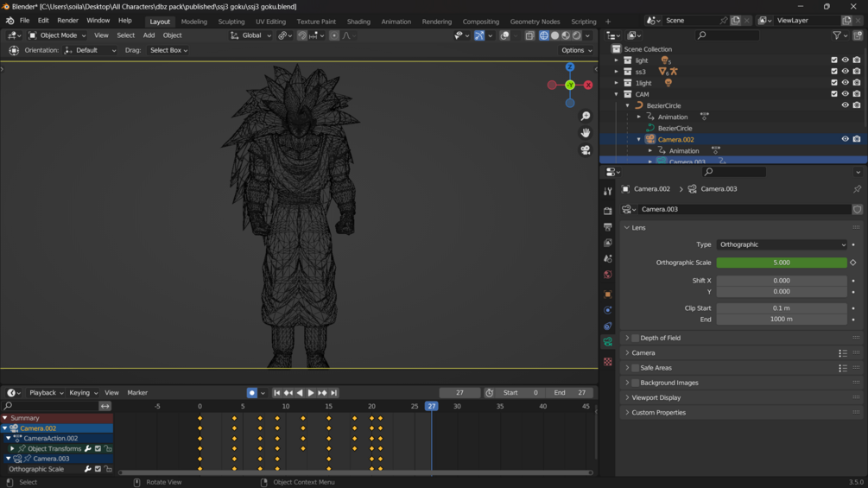The width and height of the screenshot is (868, 488).
Task: Click the zoom magnifier icon in viewport
Action: coord(586,116)
